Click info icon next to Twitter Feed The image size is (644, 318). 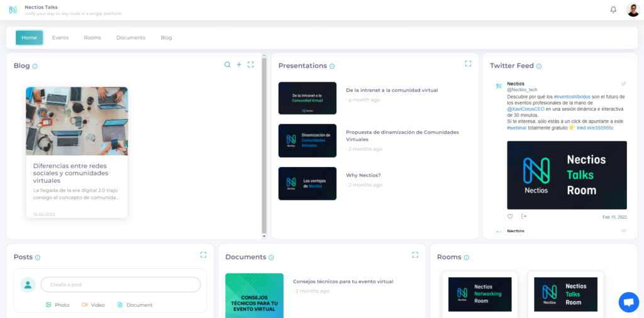click(x=539, y=67)
